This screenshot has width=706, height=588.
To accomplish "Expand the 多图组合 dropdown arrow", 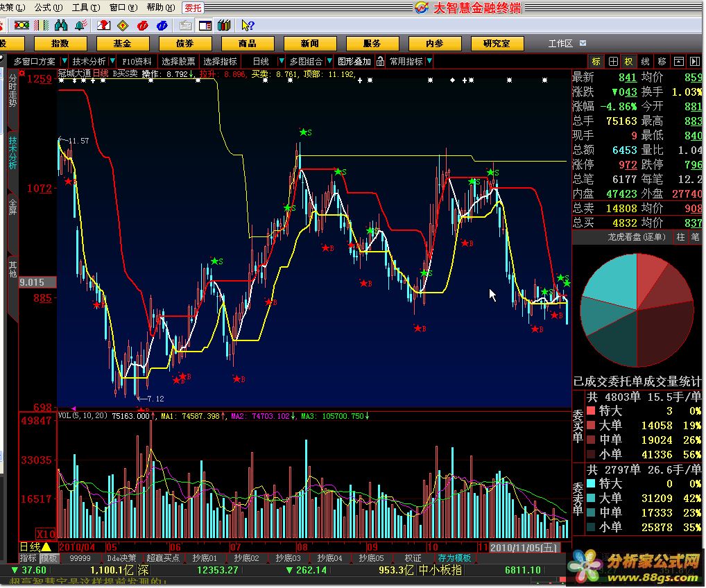I will point(329,61).
